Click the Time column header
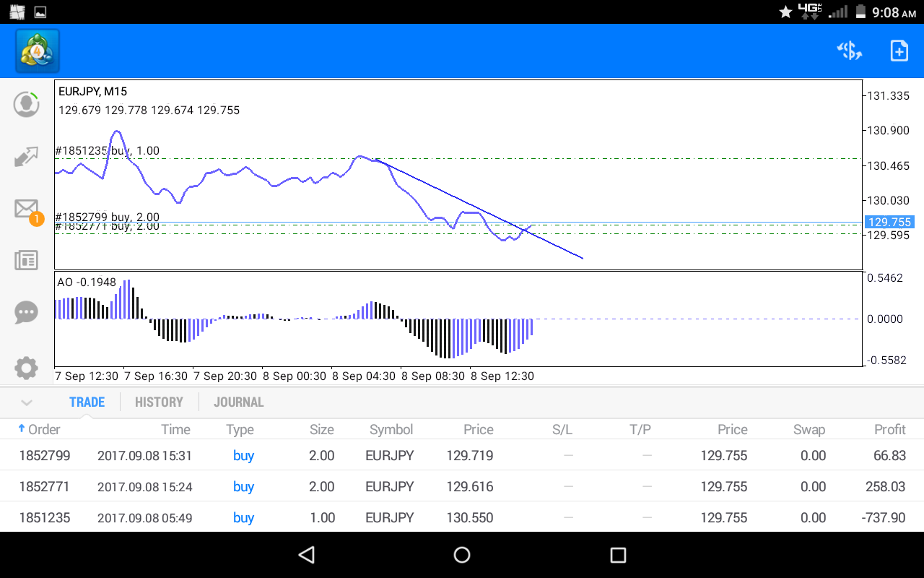Viewport: 924px width, 578px height. pyautogui.click(x=175, y=429)
